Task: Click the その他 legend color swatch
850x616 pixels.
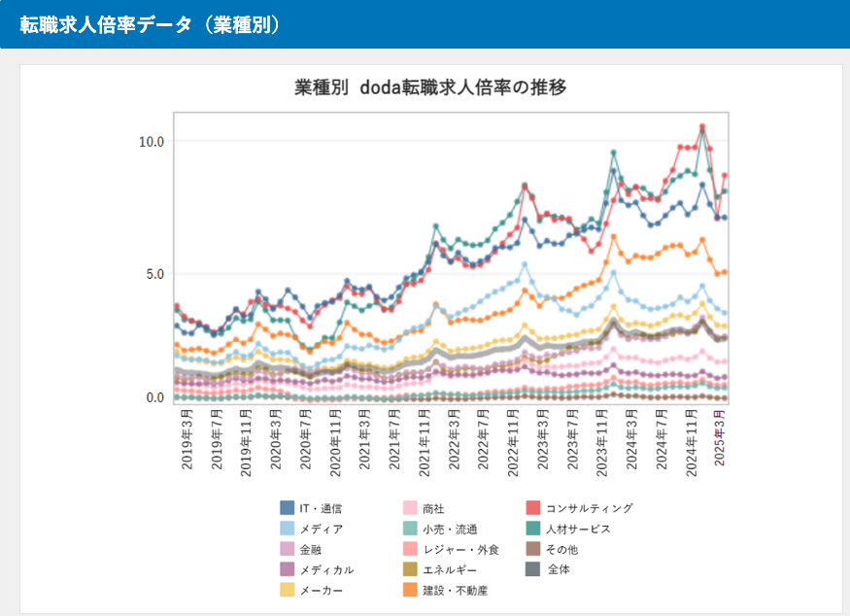Action: tap(533, 549)
